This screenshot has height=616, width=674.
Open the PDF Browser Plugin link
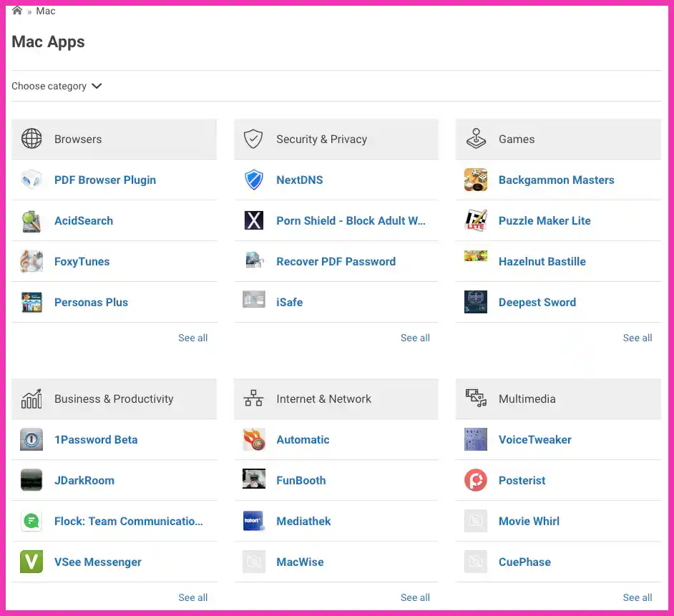(x=105, y=180)
